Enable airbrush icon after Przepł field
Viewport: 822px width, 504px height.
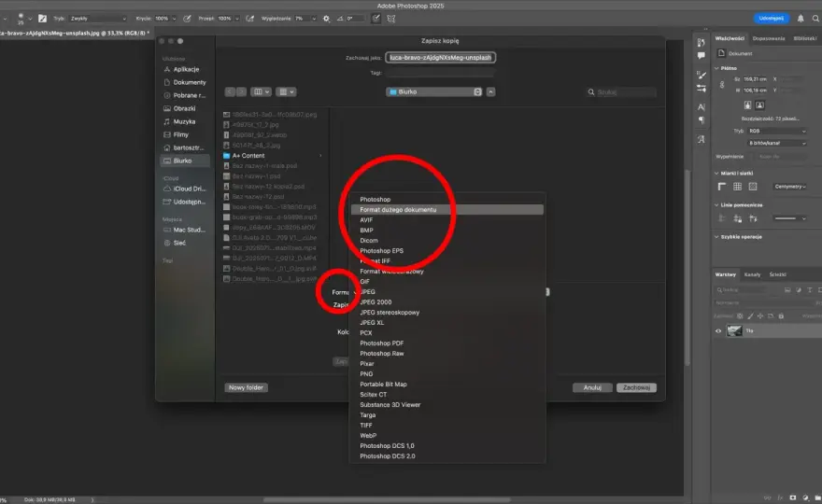(250, 19)
